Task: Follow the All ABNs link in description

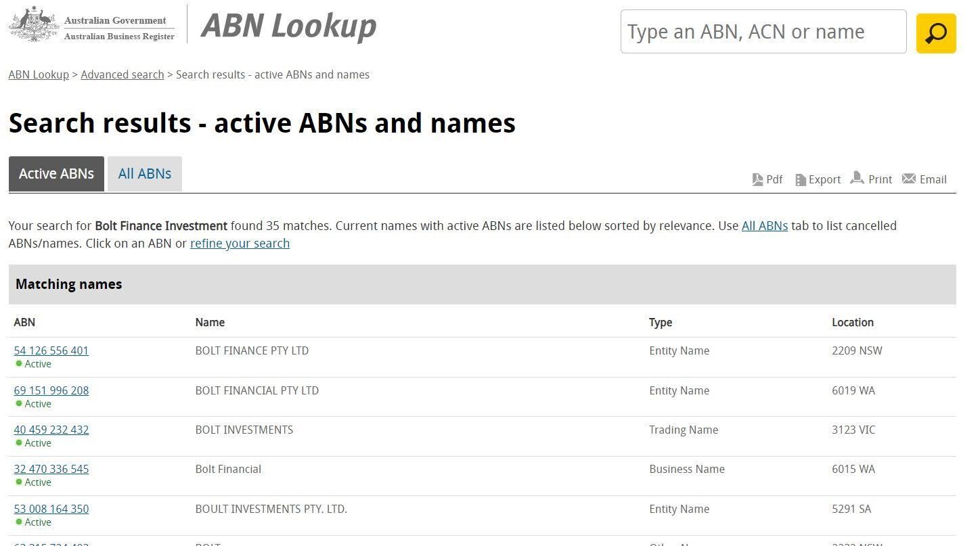Action: [765, 226]
